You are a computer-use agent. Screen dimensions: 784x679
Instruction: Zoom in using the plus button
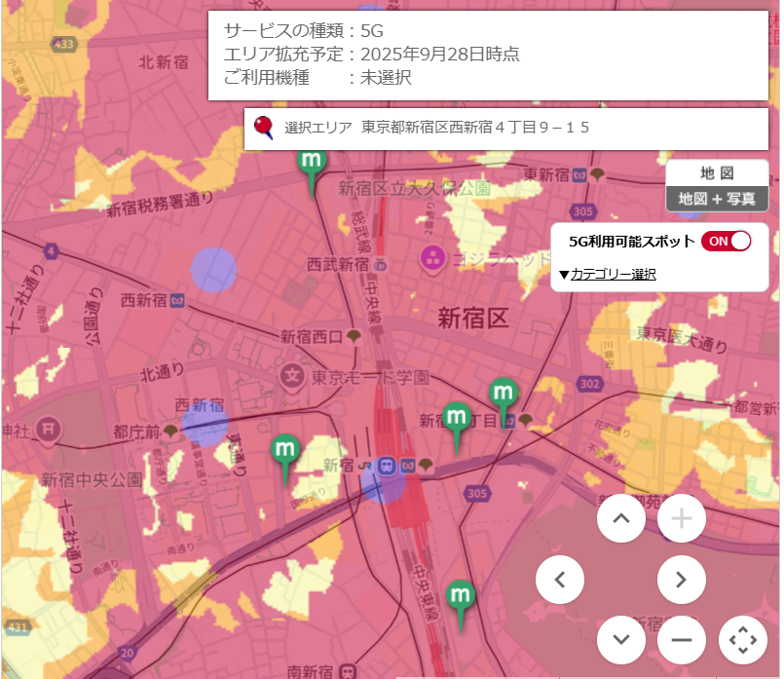tap(681, 519)
